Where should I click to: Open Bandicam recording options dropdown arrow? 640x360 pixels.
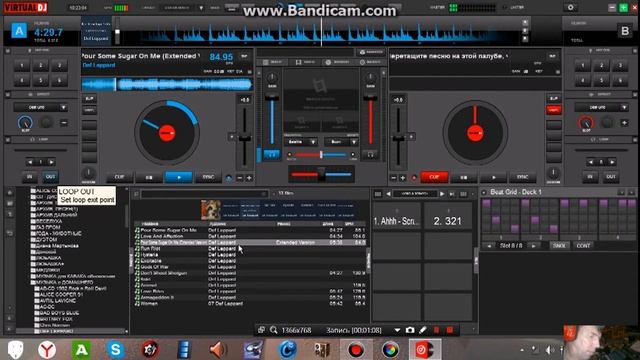pyautogui.click(x=397, y=330)
